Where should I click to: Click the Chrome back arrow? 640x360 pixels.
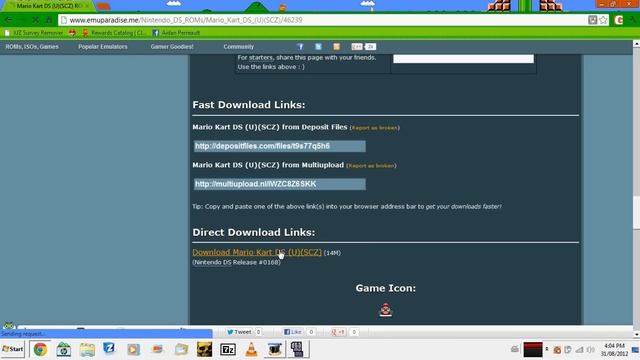pyautogui.click(x=9, y=20)
